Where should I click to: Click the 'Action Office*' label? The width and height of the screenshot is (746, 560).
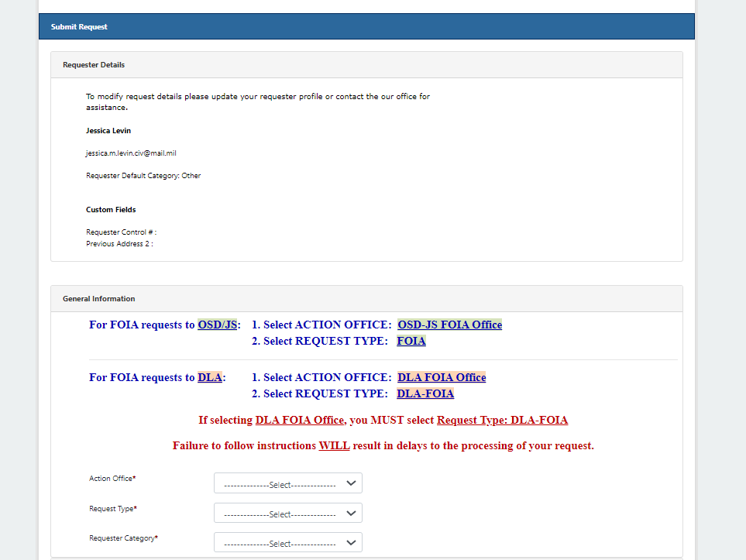point(112,479)
